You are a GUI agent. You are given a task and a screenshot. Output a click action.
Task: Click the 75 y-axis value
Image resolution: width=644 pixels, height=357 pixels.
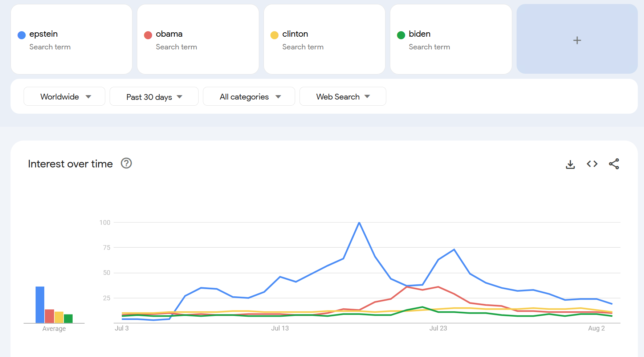[x=107, y=248]
